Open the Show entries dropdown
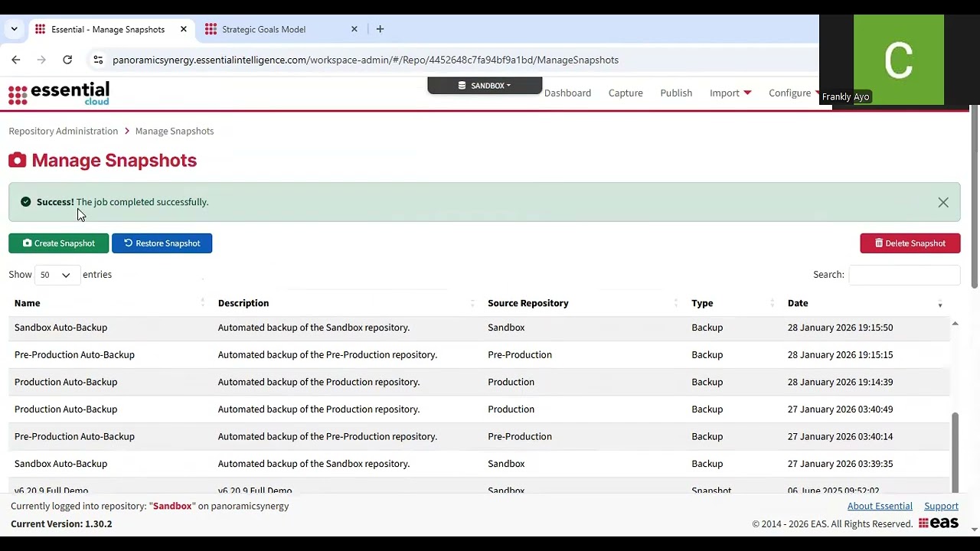This screenshot has height=551, width=980. [x=57, y=275]
